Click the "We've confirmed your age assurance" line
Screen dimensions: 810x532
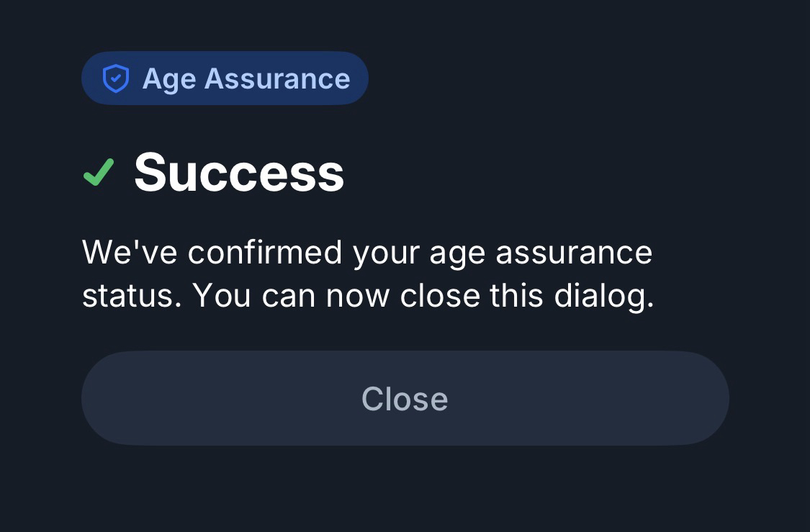pos(367,253)
